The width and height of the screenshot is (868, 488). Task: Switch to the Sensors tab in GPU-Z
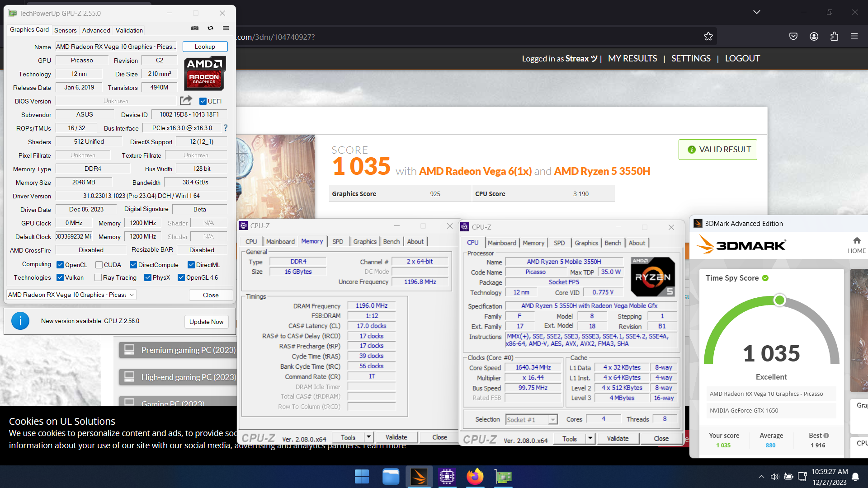[x=65, y=30]
